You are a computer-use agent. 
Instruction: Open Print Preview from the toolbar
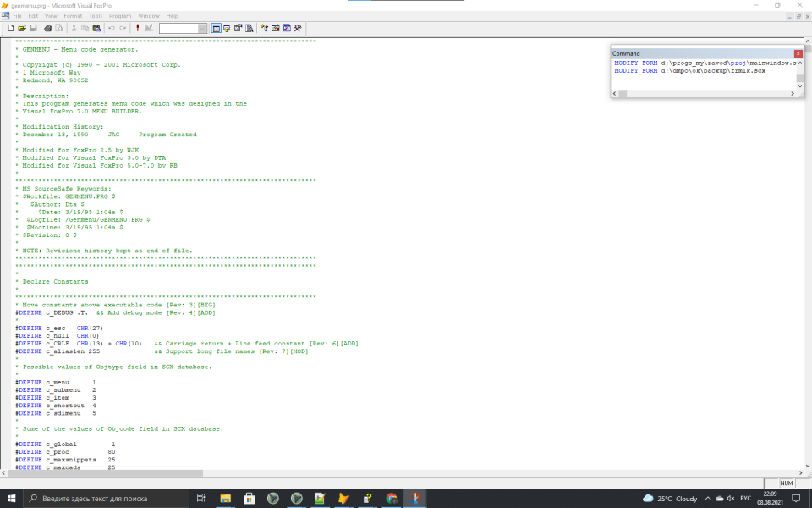59,28
